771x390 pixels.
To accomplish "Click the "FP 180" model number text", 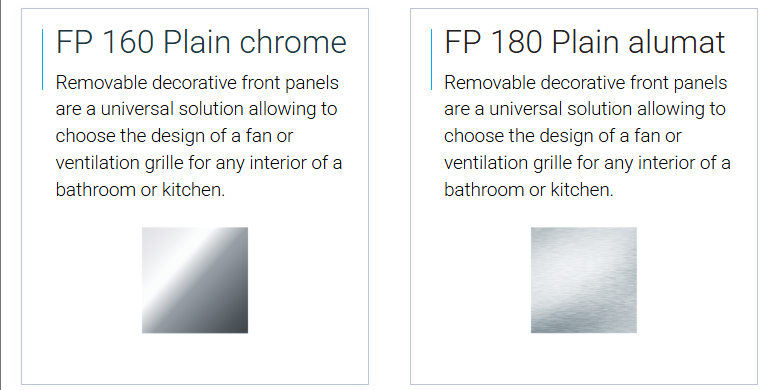I will click(494, 42).
